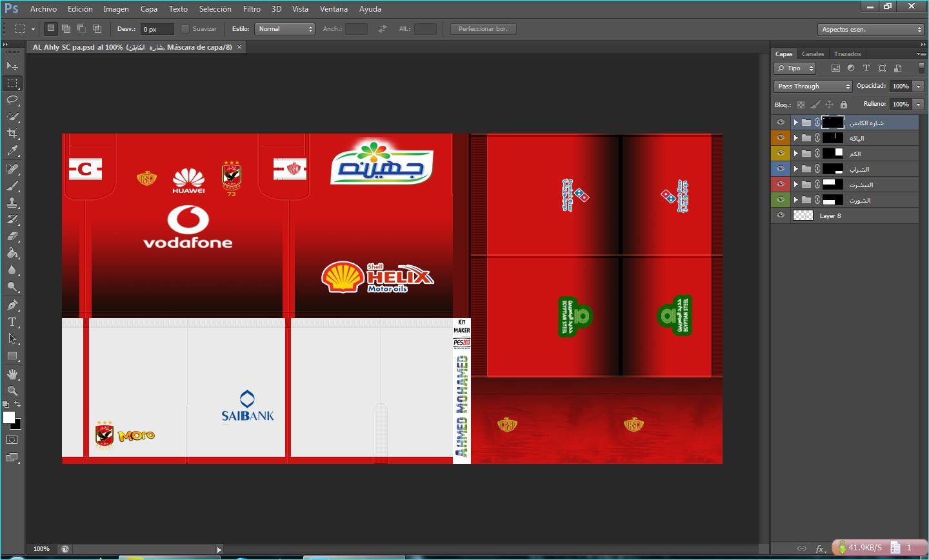The height and width of the screenshot is (560, 929).
Task: Choose Add to selection mode
Action: [x=66, y=28]
